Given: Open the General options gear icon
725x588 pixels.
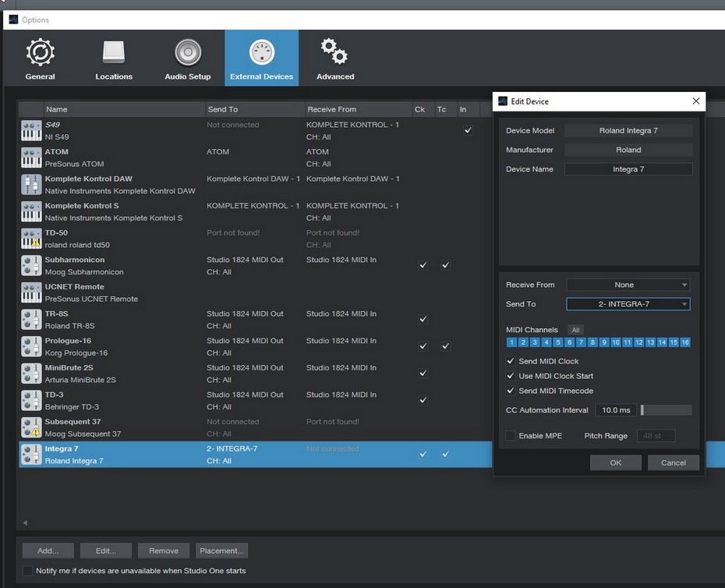Looking at the screenshot, I should [x=40, y=53].
